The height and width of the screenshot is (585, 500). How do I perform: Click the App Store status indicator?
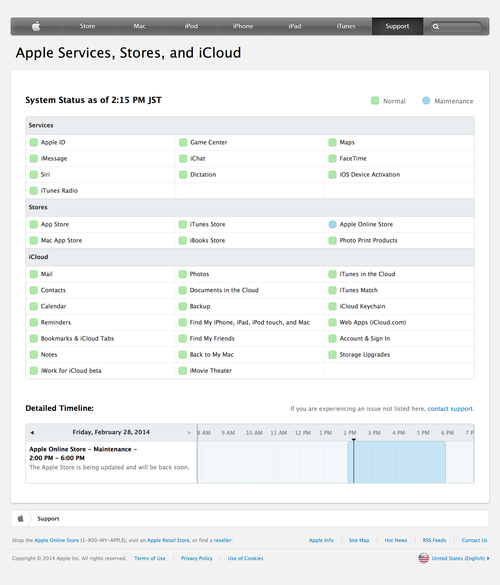34,224
